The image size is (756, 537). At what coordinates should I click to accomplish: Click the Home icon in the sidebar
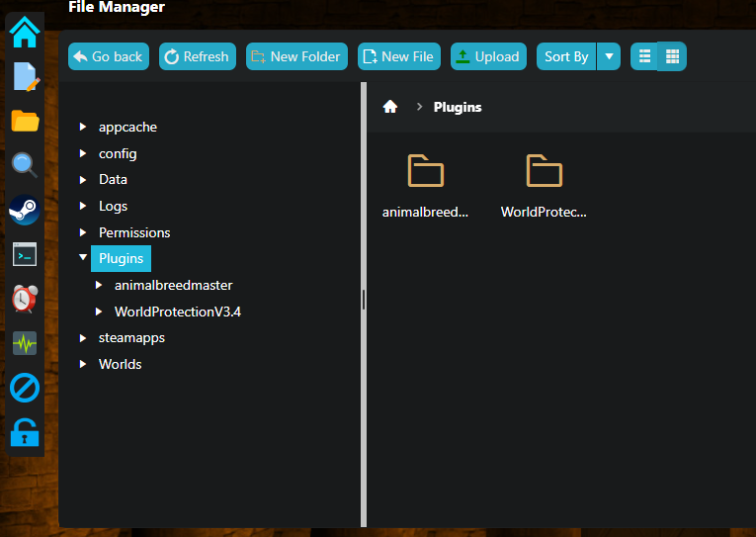tap(24, 33)
